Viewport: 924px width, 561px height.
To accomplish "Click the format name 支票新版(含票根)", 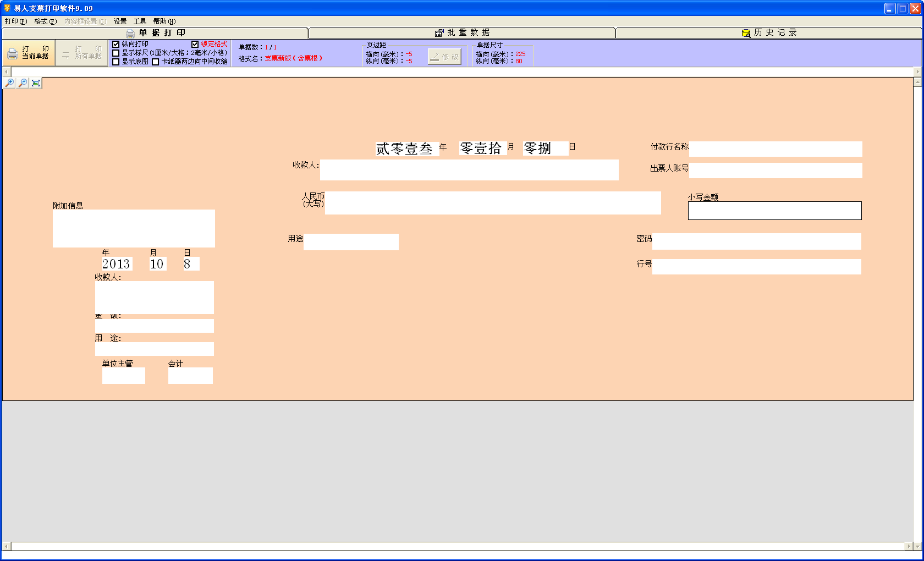I will coord(294,58).
